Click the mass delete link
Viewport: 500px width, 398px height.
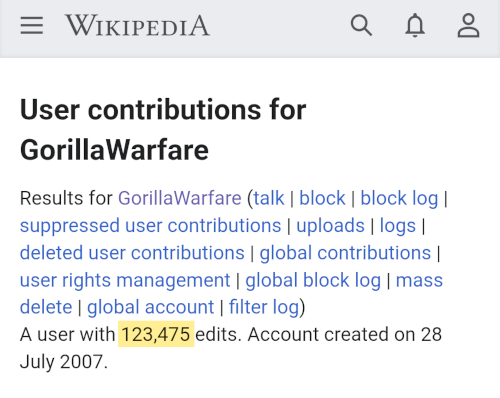point(419,280)
